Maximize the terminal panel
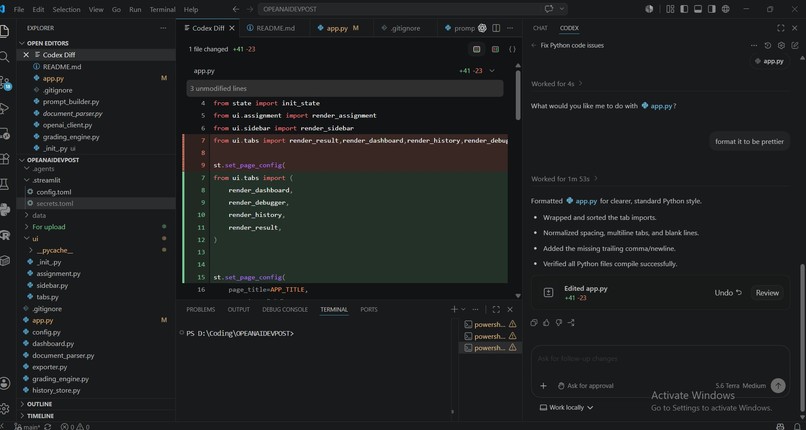Screen dimensions: 806x430 pos(496,309)
